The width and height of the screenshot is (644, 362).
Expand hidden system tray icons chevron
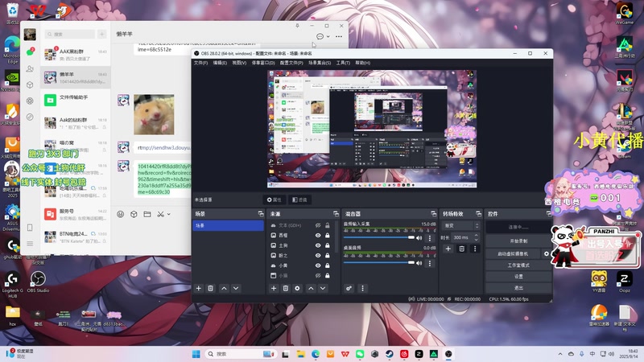[560, 354]
